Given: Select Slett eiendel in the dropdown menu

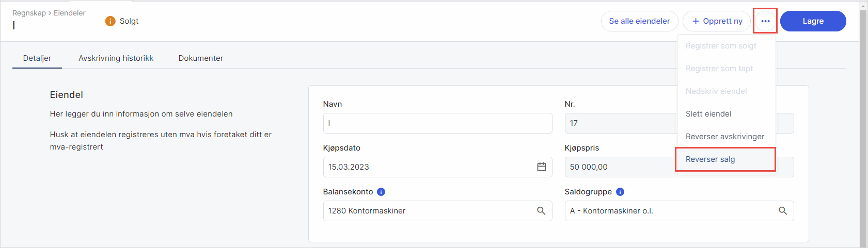Looking at the screenshot, I should tap(708, 114).
